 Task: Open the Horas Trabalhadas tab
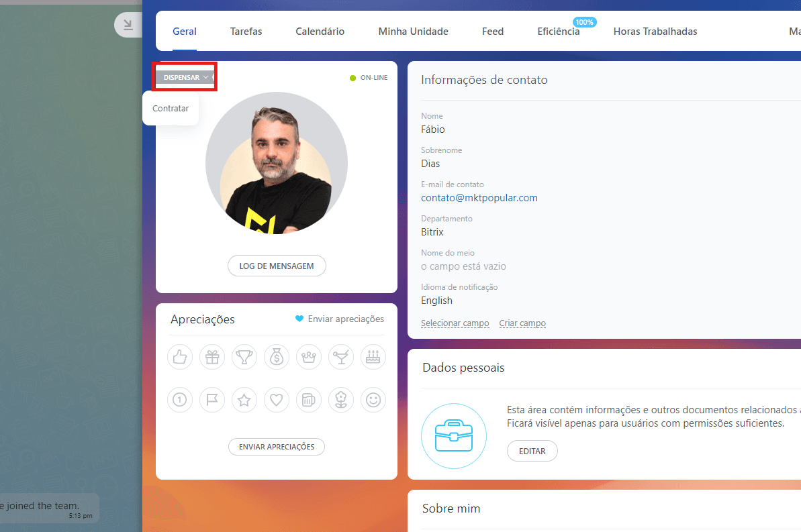[655, 32]
